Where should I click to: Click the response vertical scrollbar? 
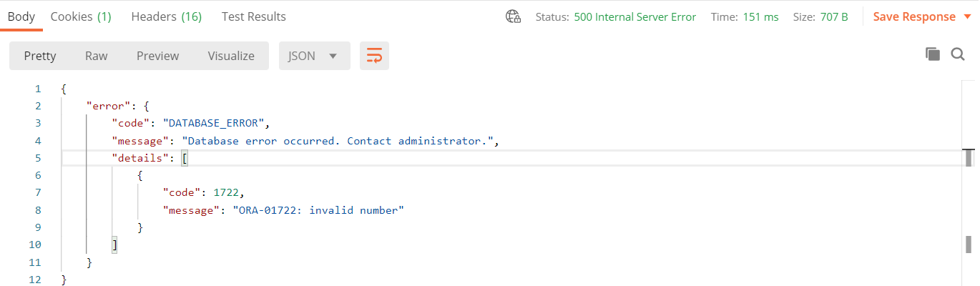(970, 157)
